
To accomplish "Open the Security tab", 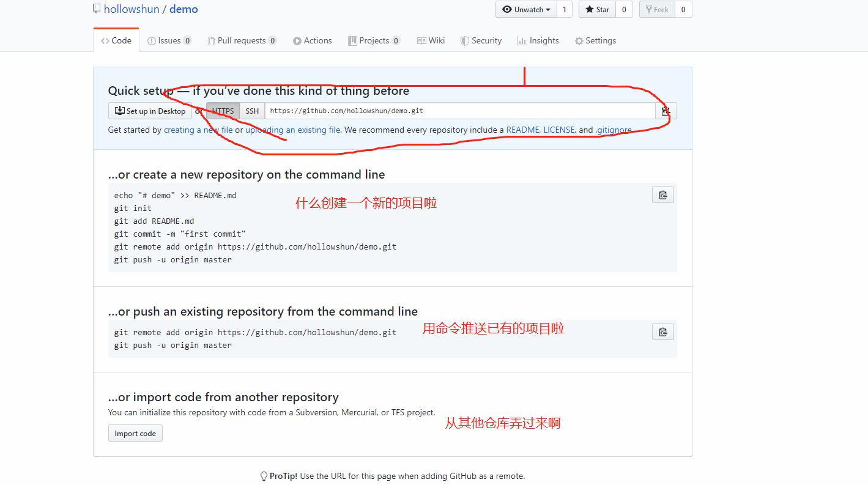I will [x=481, y=40].
